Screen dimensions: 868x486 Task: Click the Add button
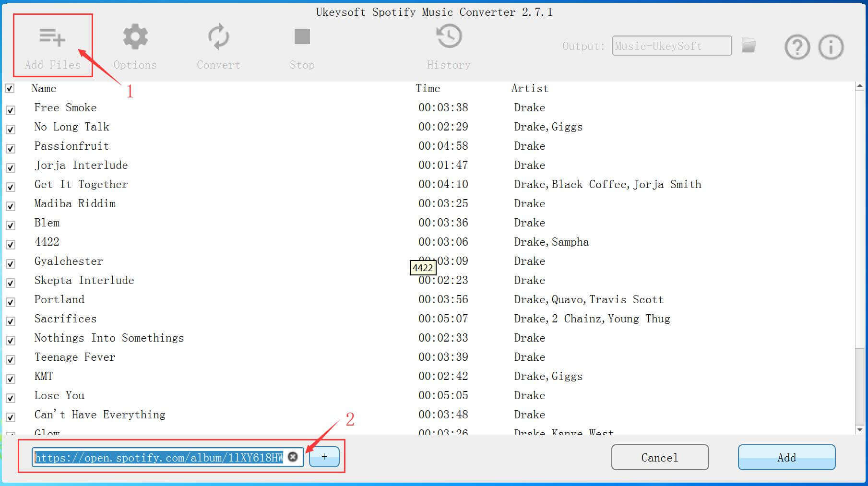pos(786,457)
